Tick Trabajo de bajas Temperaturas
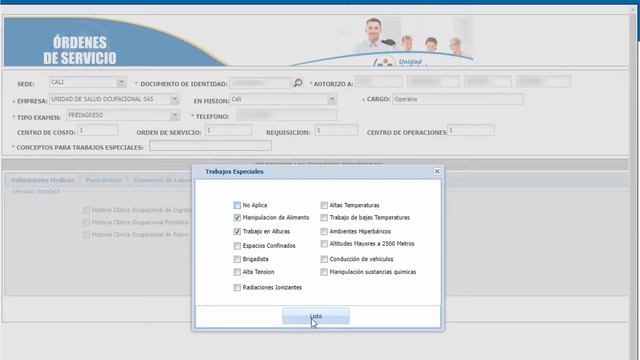The image size is (640, 360). [x=324, y=218]
